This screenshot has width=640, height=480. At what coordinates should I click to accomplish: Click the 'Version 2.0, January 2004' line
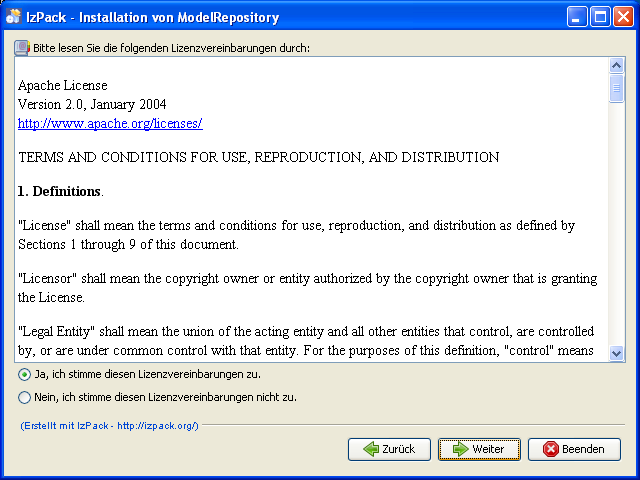[92, 104]
